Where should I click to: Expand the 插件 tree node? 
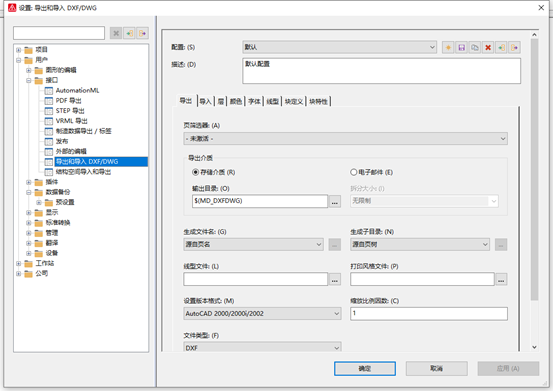tap(29, 182)
